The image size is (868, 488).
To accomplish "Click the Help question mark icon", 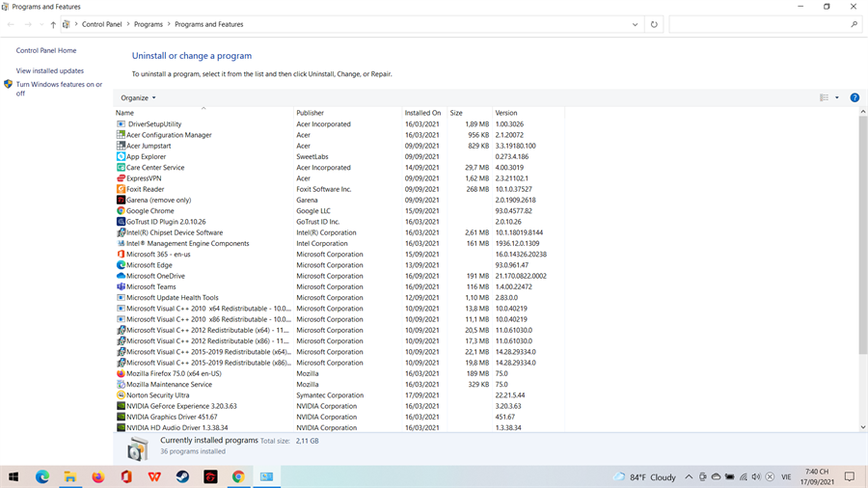I will (x=854, y=97).
